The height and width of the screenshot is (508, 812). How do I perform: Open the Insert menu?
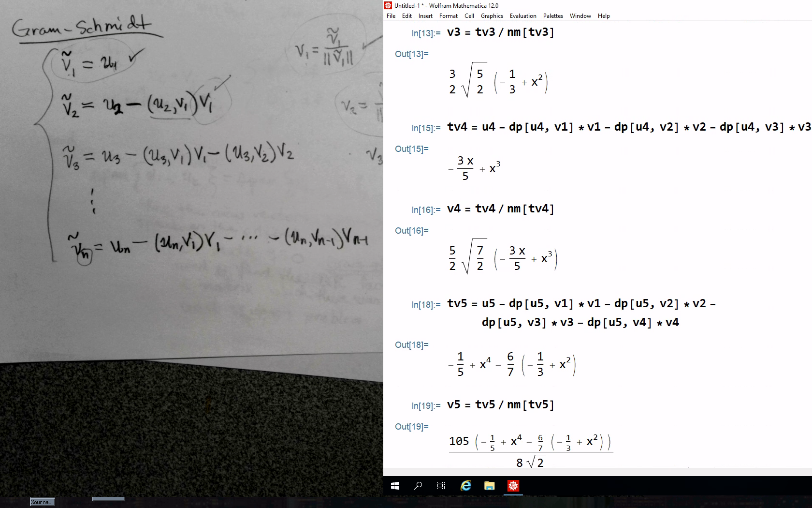click(425, 16)
